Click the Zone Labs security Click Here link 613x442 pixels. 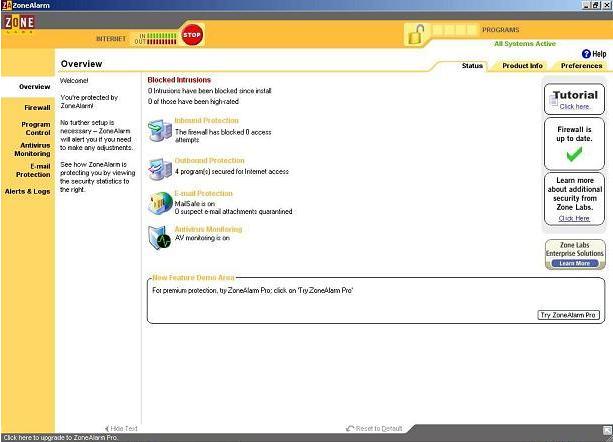tap(574, 218)
